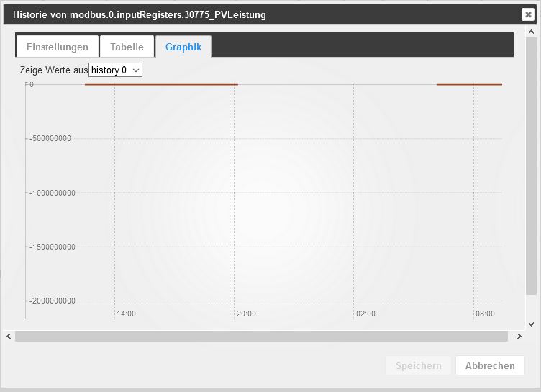Click the orange data line near 08:00
The height and width of the screenshot is (392, 541).
click(x=469, y=84)
